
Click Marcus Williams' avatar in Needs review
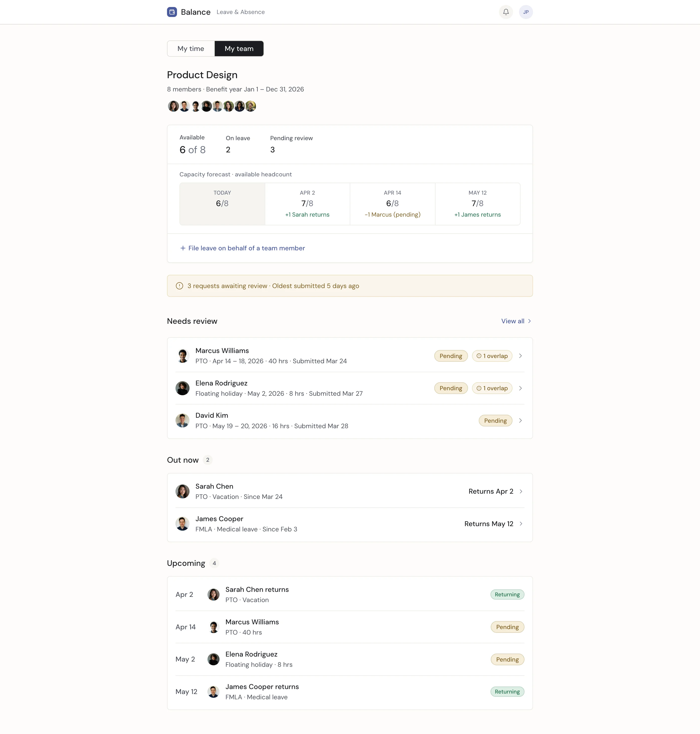(182, 356)
